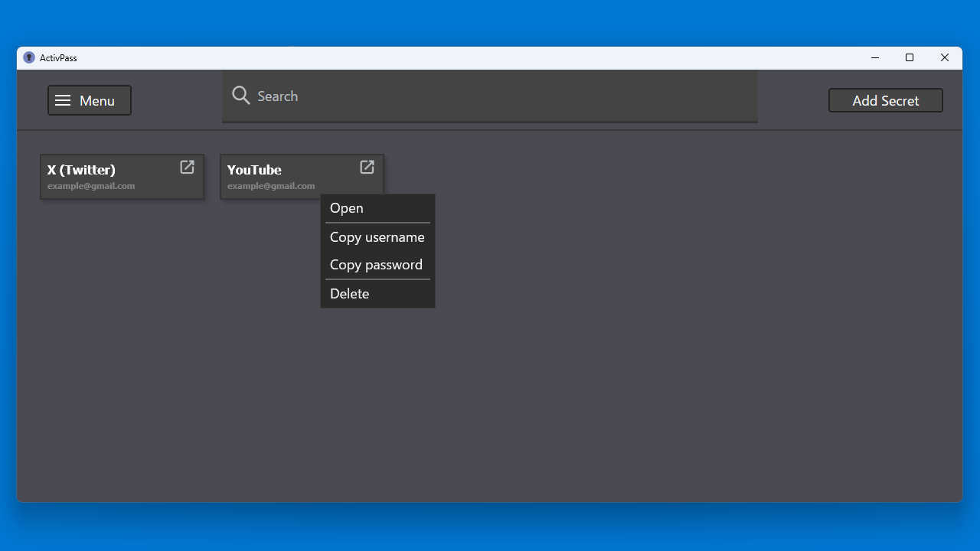Select Copy password in context menu

377,265
